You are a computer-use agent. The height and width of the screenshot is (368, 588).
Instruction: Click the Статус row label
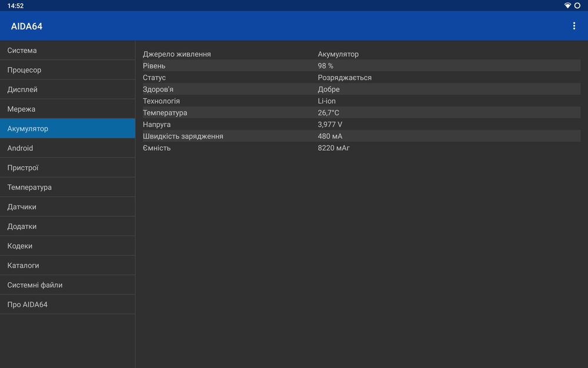click(x=154, y=77)
